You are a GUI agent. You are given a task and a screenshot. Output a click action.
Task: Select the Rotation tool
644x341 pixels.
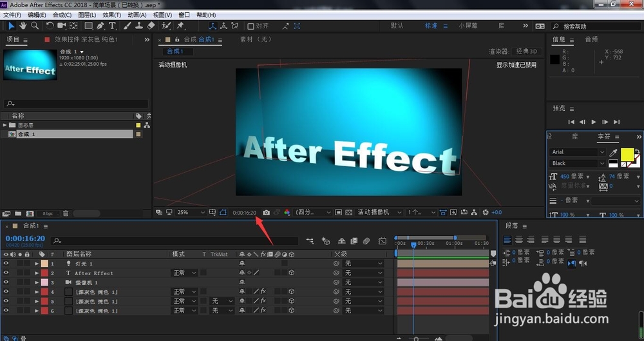pos(50,26)
